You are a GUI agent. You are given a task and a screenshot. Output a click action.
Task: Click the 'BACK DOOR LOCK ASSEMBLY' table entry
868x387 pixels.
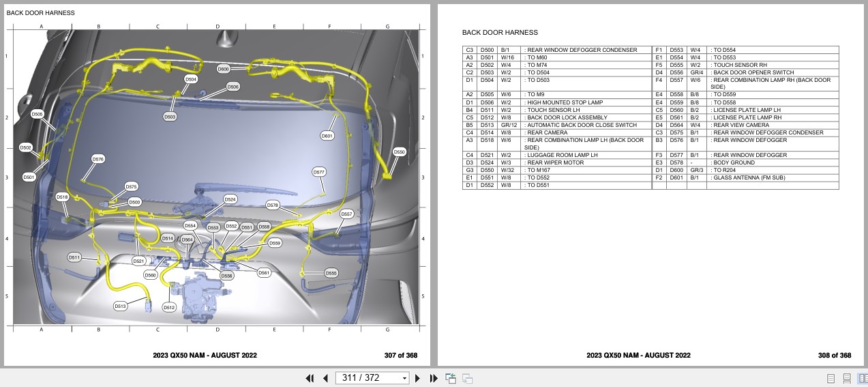(567, 117)
